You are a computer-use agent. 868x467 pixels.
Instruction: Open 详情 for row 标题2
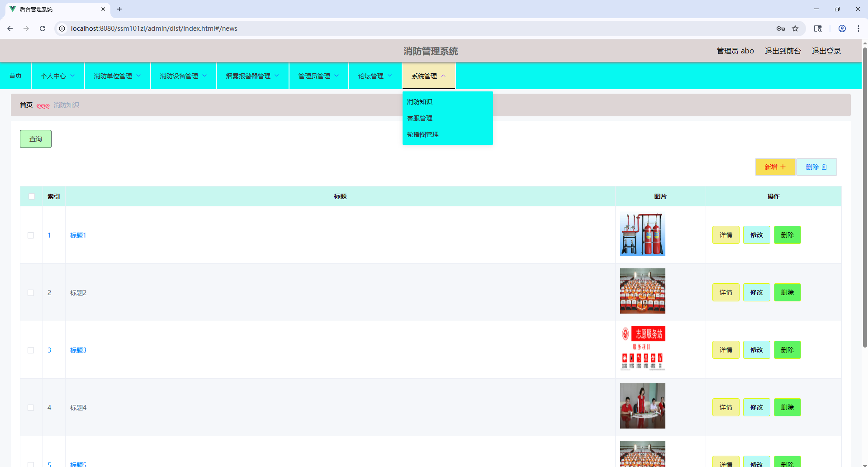pos(726,292)
